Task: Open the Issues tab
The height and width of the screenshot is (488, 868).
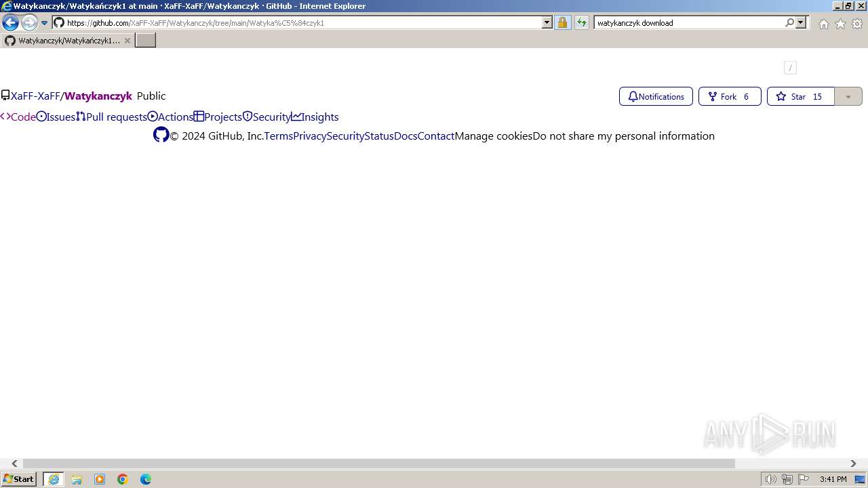Action: (x=56, y=117)
